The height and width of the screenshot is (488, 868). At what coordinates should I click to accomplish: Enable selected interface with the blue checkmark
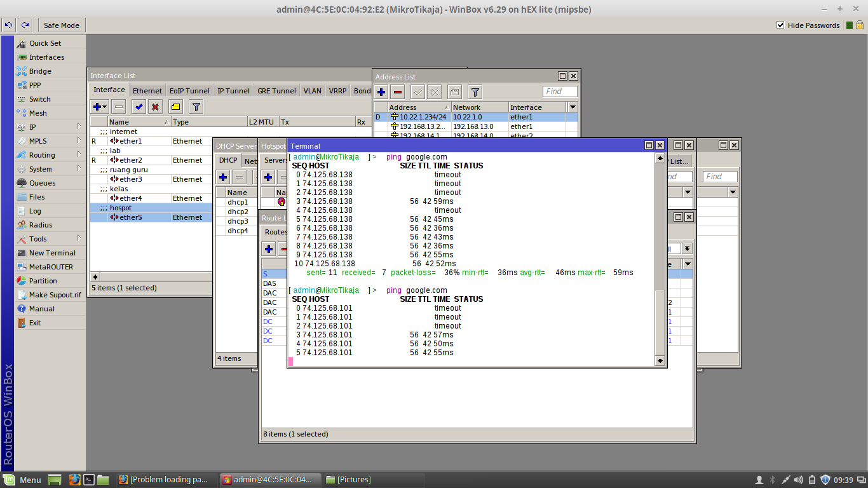139,107
